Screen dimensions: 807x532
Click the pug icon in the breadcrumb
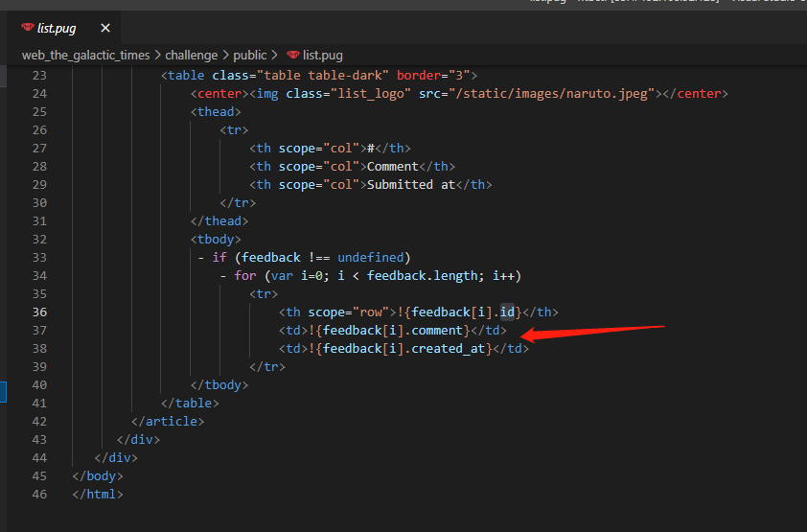pyautogui.click(x=293, y=55)
